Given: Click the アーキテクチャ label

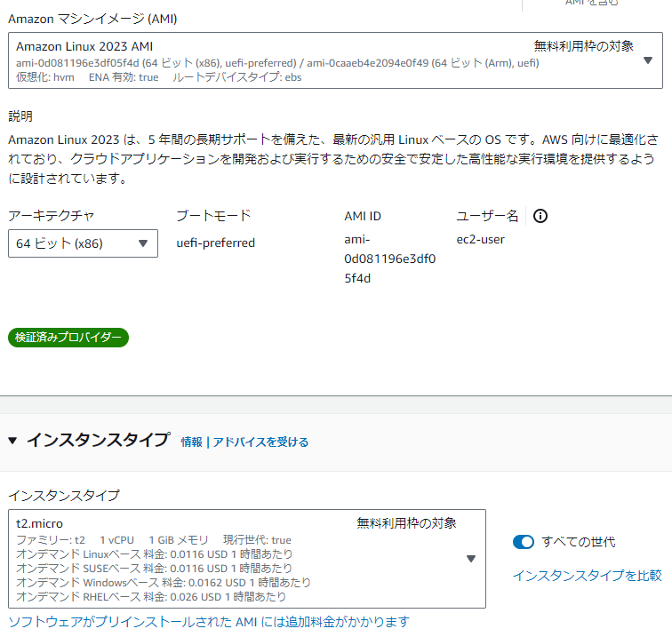Looking at the screenshot, I should (x=51, y=216).
